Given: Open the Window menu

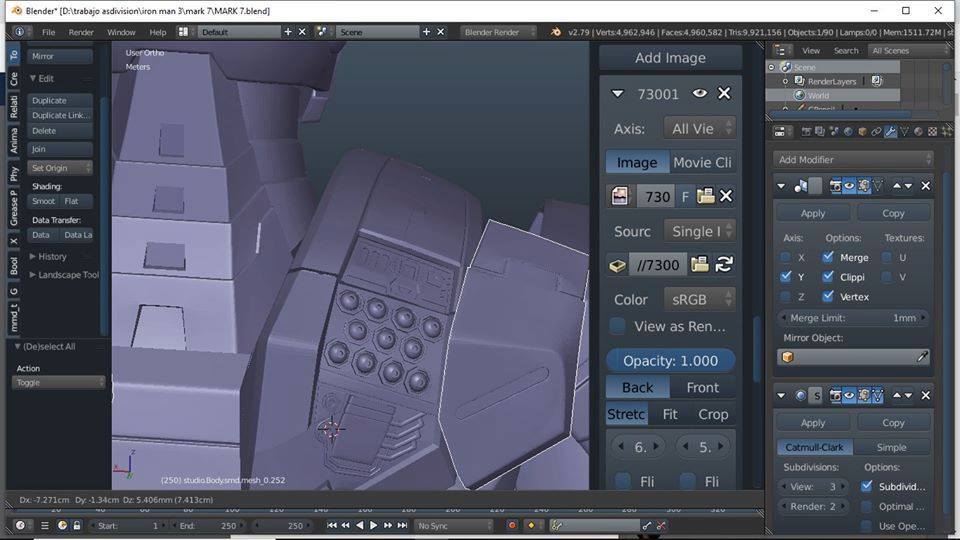Looking at the screenshot, I should [x=121, y=32].
